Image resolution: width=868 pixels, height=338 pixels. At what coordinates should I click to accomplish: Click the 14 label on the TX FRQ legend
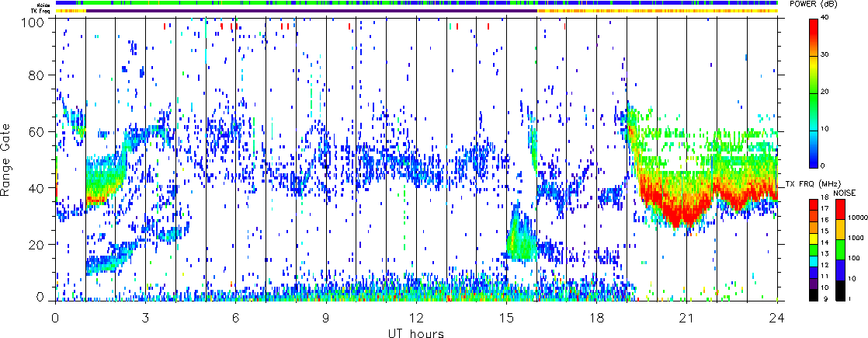pos(825,242)
